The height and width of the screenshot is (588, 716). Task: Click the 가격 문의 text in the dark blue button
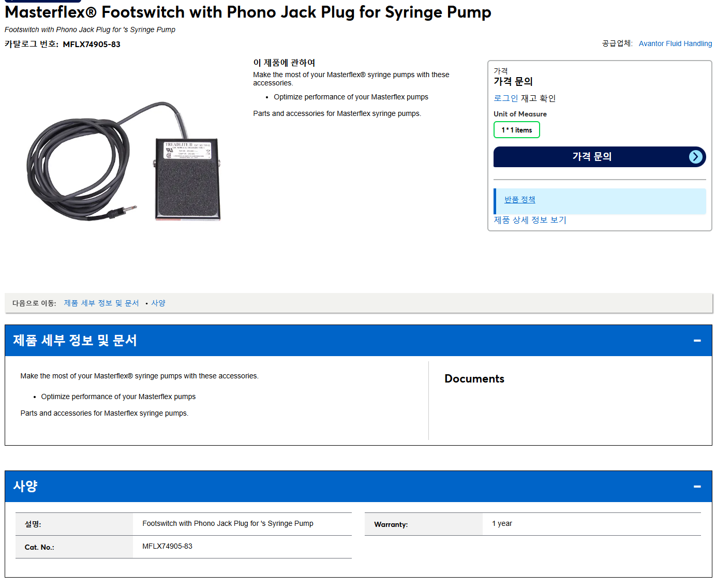pos(592,156)
